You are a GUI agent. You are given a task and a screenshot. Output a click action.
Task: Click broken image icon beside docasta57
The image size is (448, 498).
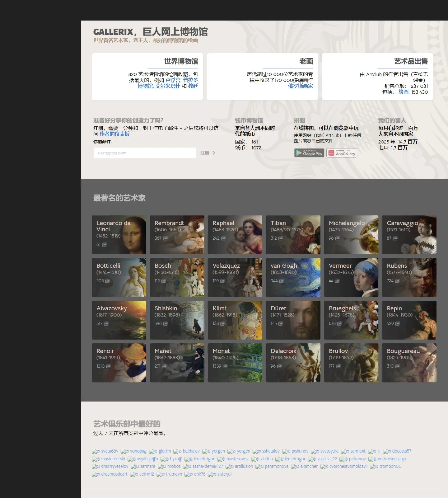tap(385, 451)
